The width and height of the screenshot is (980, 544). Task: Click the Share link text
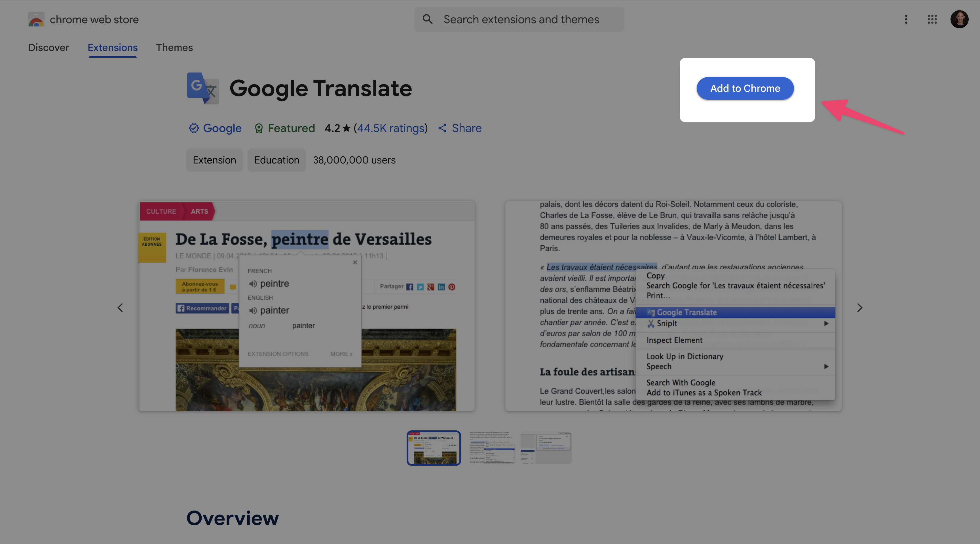466,128
